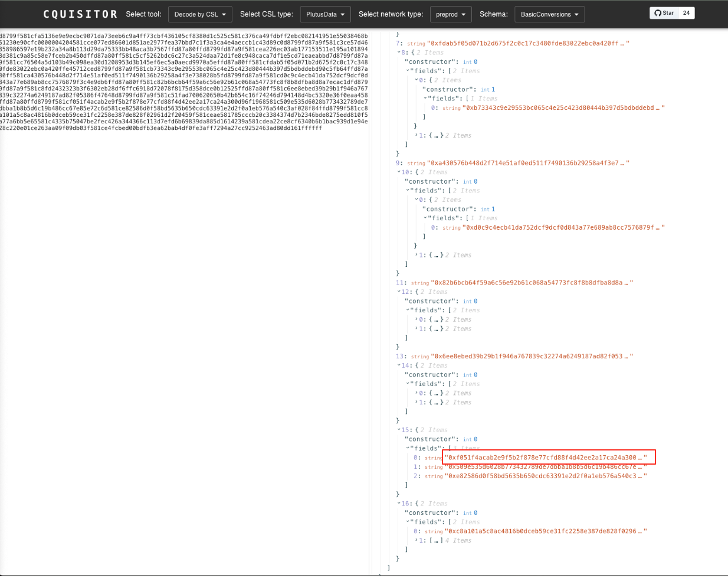Collapse tree node 8 with chevron
The image size is (728, 578).
399,53
